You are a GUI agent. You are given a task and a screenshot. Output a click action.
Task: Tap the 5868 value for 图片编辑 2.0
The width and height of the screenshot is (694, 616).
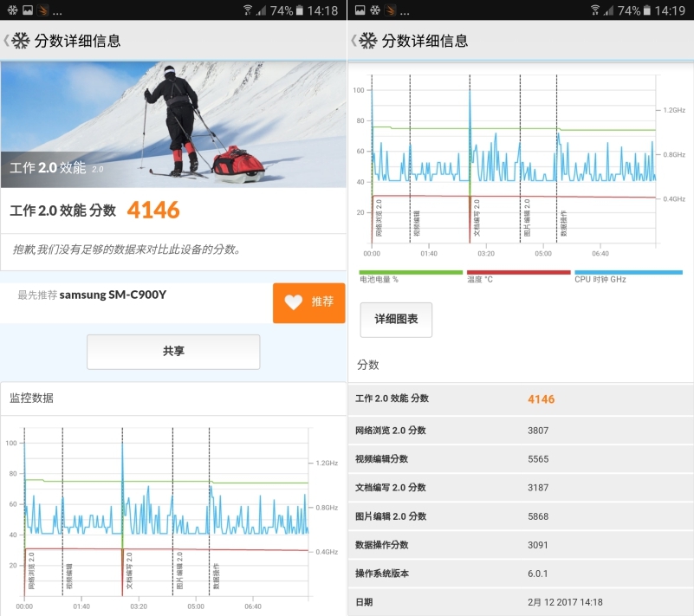[538, 517]
